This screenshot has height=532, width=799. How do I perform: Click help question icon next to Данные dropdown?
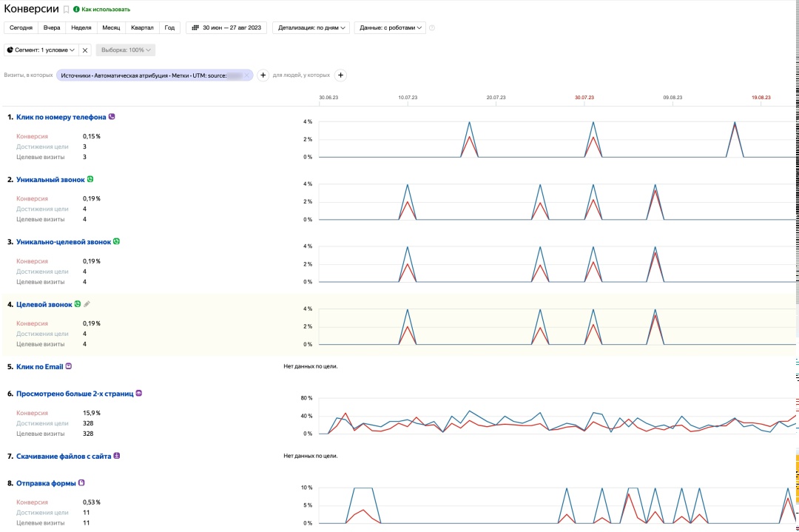pos(432,28)
